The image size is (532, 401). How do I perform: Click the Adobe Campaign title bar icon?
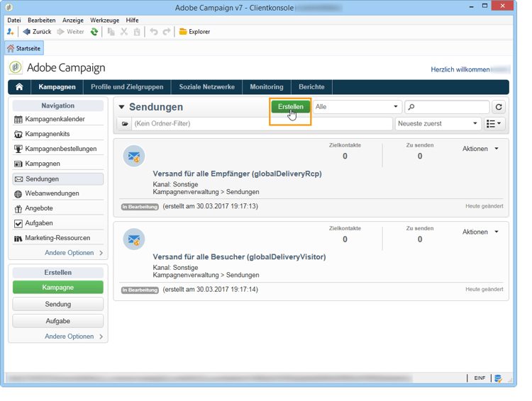click(9, 7)
